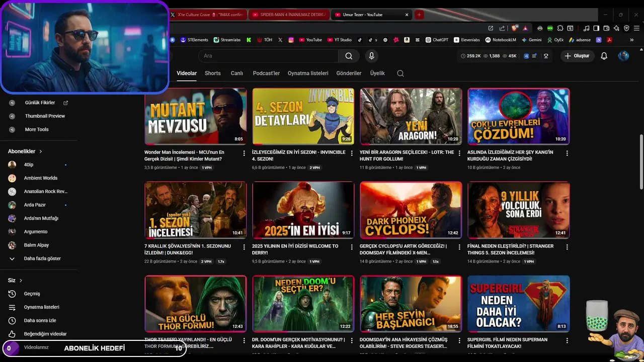Open the Instagram bookmark icon

[291, 40]
